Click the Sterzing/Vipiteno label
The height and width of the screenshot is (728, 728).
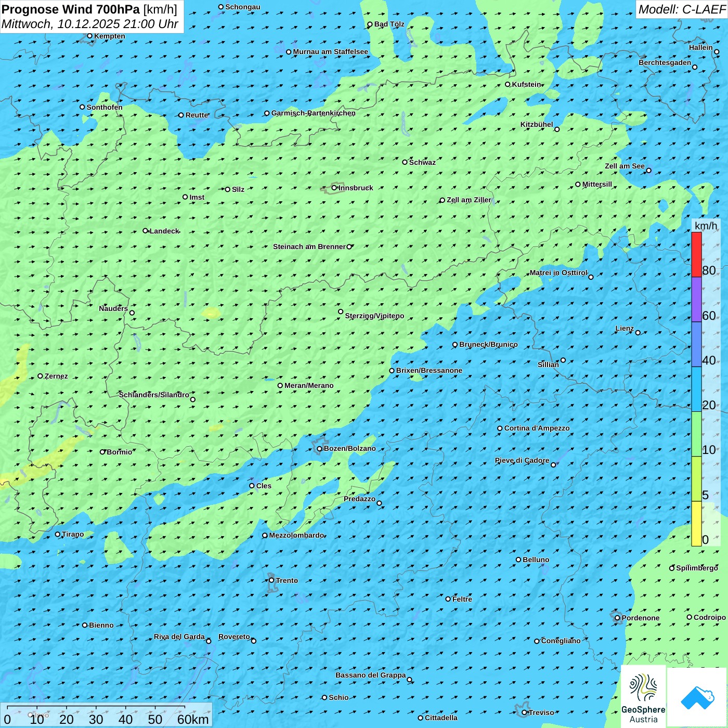pyautogui.click(x=374, y=316)
